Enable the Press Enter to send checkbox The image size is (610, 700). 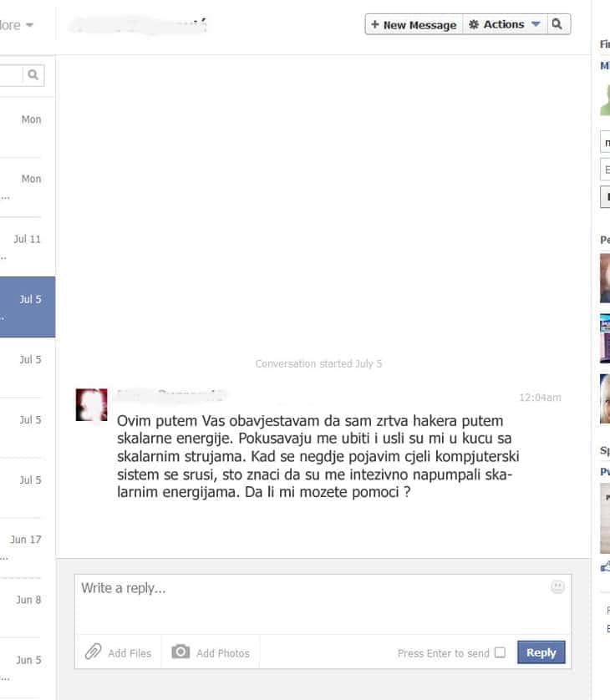pyautogui.click(x=501, y=652)
